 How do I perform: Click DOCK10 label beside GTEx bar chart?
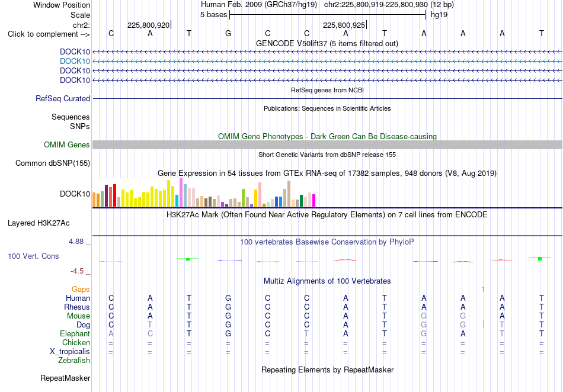click(x=75, y=194)
